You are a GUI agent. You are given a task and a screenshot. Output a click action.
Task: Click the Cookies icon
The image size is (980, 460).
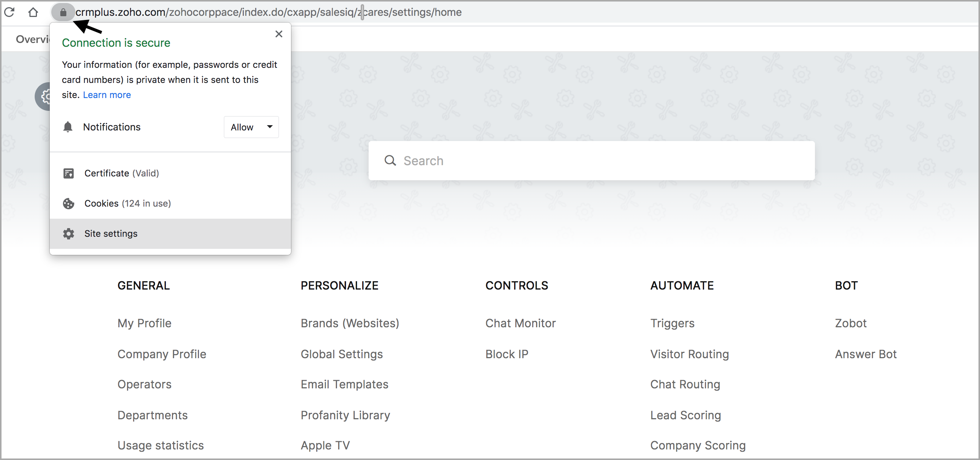pyautogui.click(x=69, y=204)
